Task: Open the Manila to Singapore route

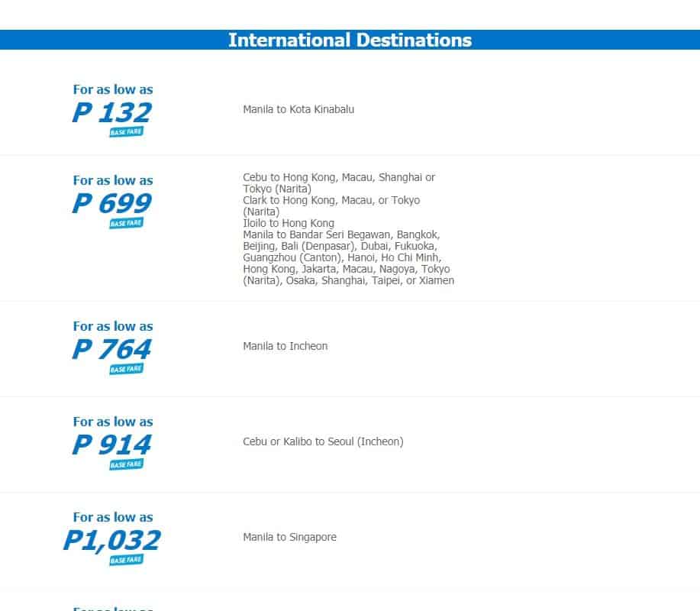Action: tap(289, 537)
